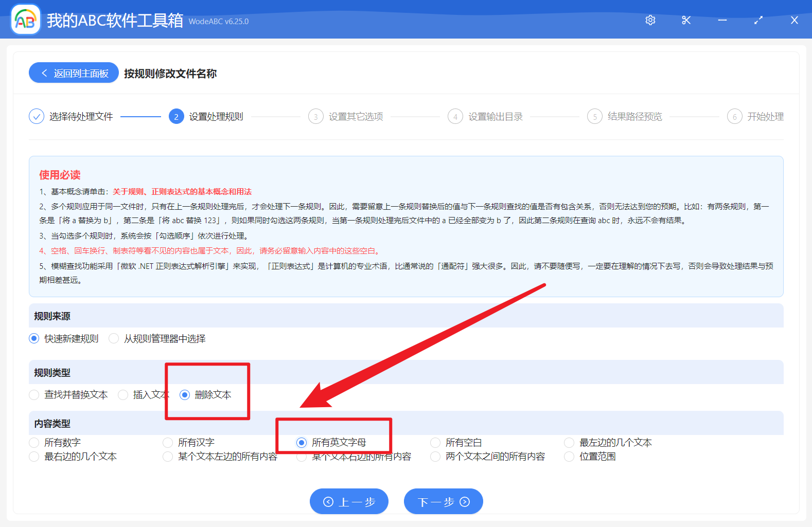
Task: Click the step 6 circle for start processing
Action: [x=734, y=117]
